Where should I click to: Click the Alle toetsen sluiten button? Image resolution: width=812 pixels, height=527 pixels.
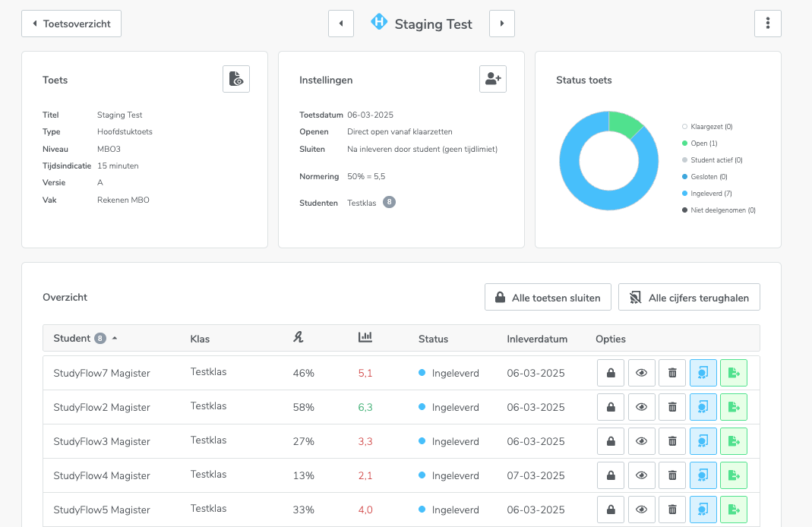click(548, 298)
